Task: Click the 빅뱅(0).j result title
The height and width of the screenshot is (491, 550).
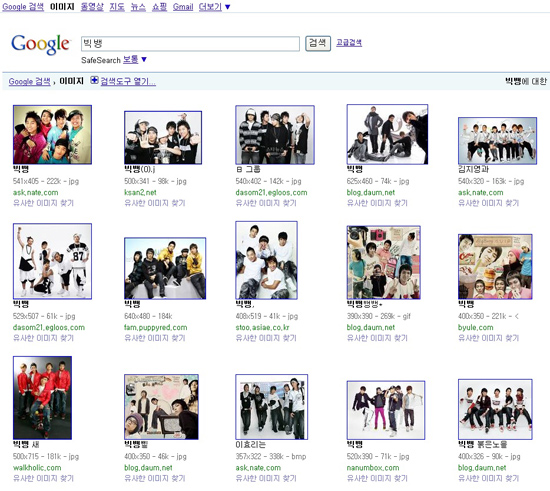Action: (x=140, y=169)
